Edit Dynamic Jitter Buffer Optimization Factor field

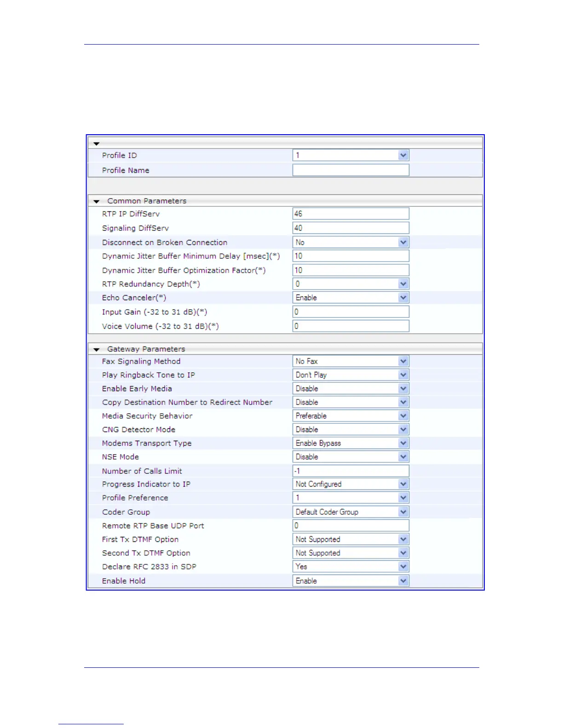(350, 270)
